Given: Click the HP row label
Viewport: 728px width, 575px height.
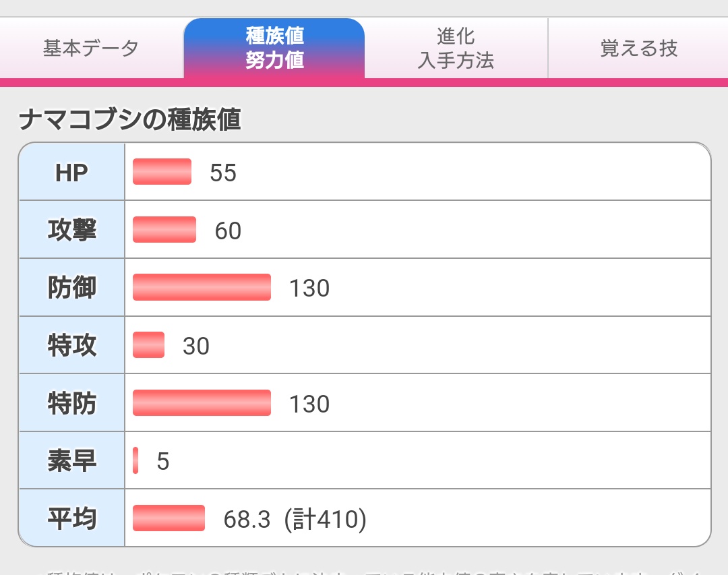Looking at the screenshot, I should (x=71, y=173).
